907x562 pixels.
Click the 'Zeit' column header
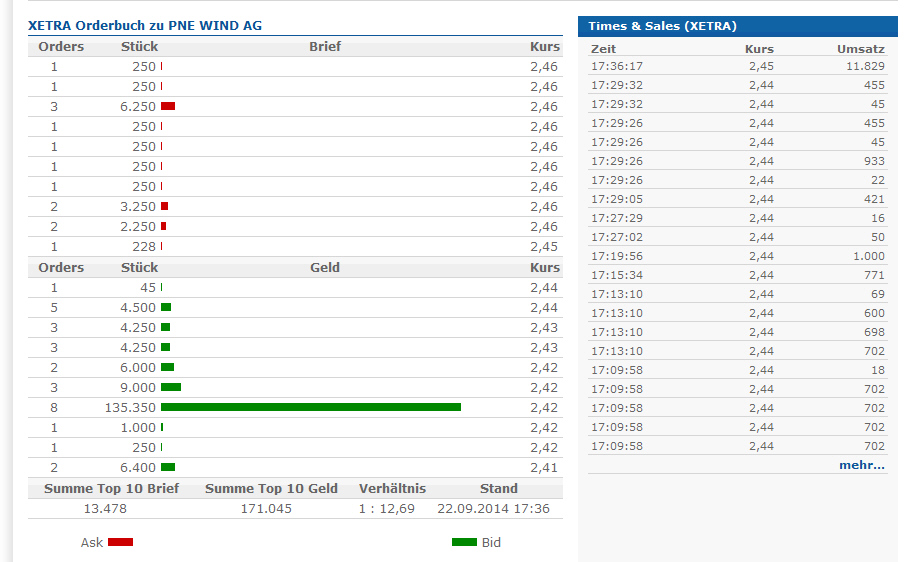point(603,49)
